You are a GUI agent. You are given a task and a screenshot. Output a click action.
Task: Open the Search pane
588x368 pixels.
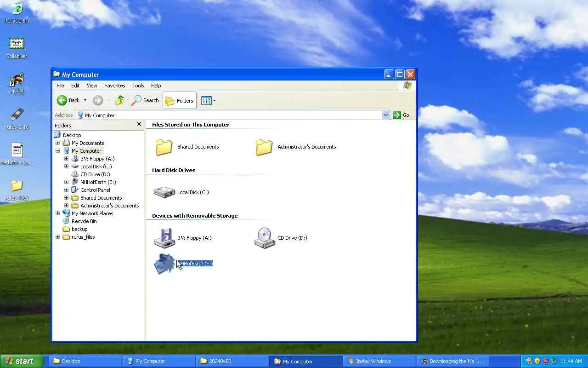[x=145, y=100]
